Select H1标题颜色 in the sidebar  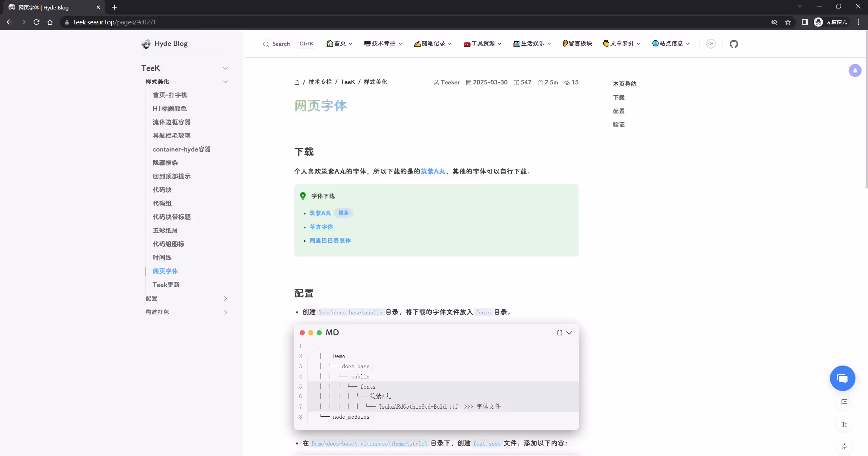coord(170,108)
